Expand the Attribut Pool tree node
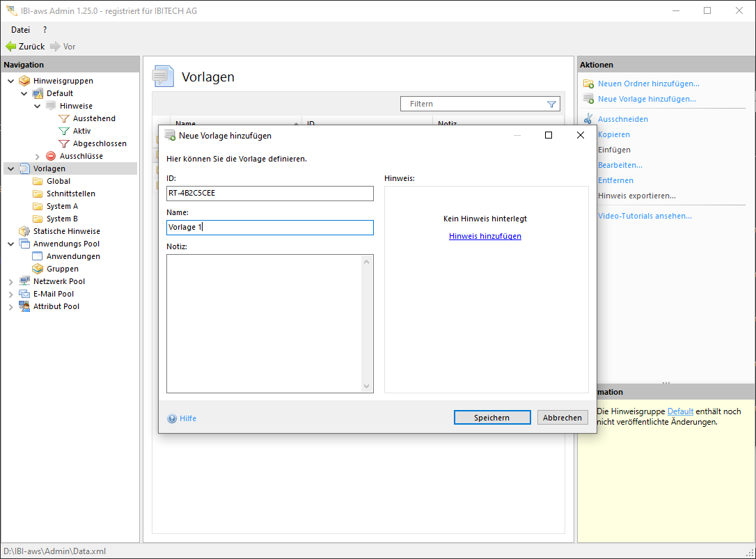Viewport: 756px width, 559px height. (10, 306)
